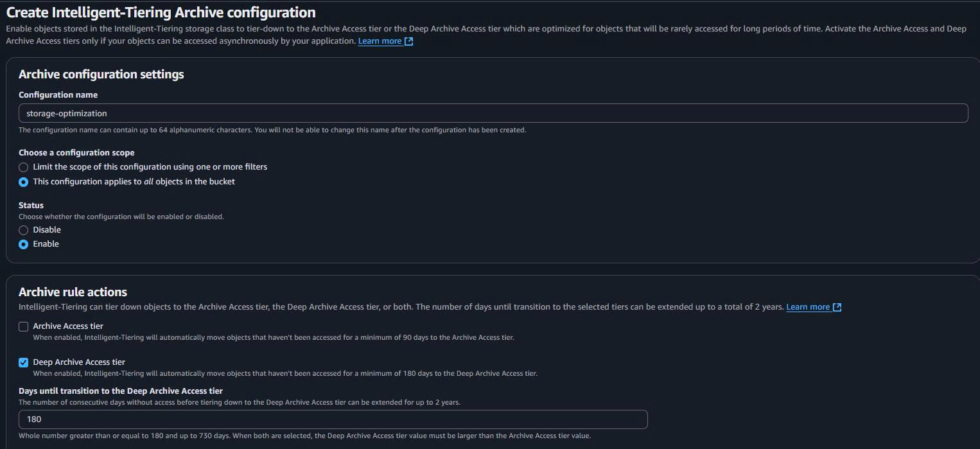Open the Learn more link about Intelligent-Tiering
This screenshot has width=980, height=449.
pos(380,40)
